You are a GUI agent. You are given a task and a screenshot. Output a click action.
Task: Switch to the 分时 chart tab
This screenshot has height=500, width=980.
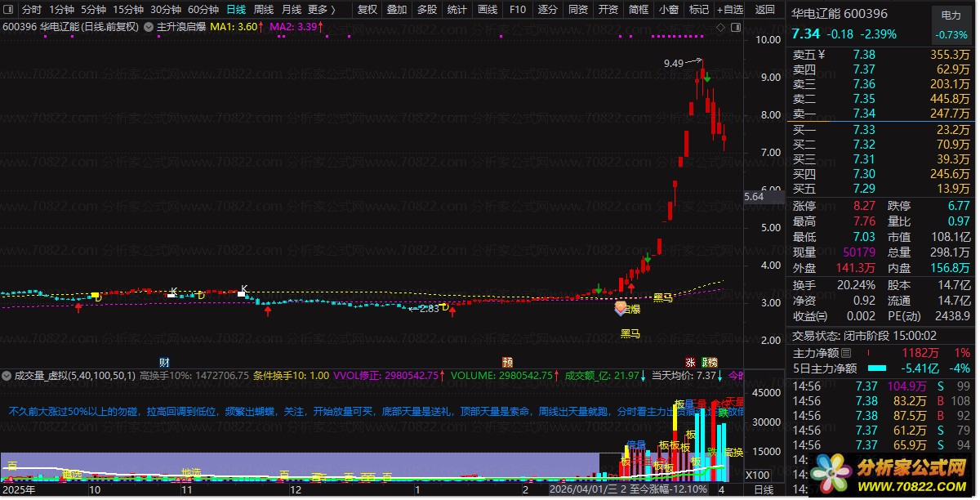pos(32,10)
